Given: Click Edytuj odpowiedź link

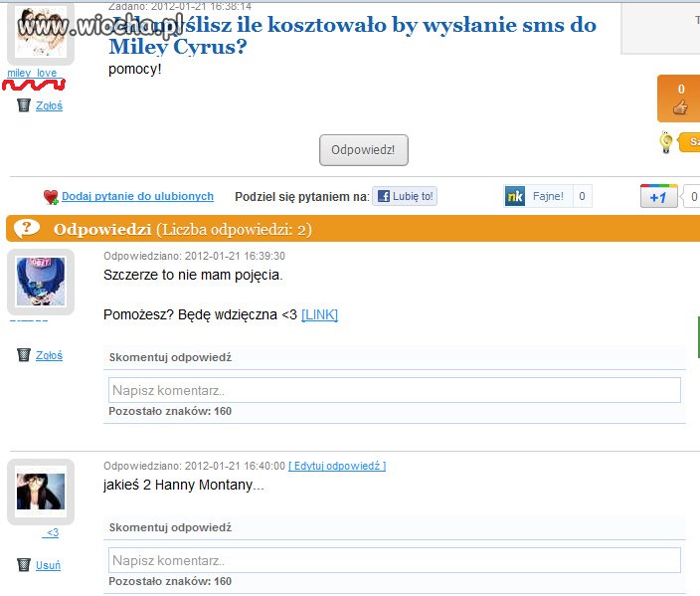Looking at the screenshot, I should click(337, 466).
